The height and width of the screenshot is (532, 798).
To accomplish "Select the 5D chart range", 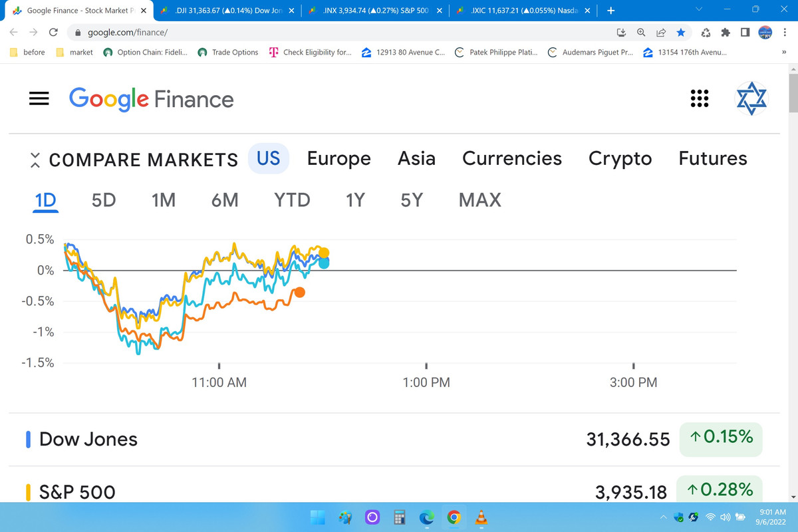I will [x=104, y=199].
